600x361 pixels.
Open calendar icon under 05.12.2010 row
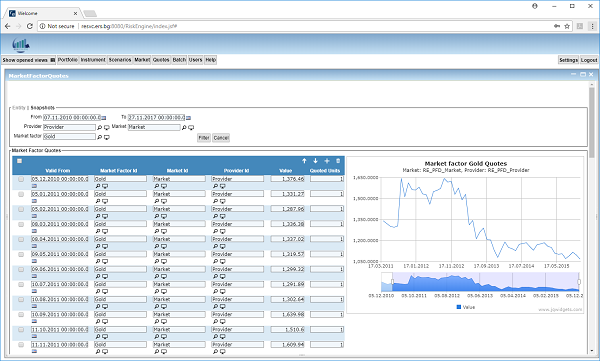(34, 186)
